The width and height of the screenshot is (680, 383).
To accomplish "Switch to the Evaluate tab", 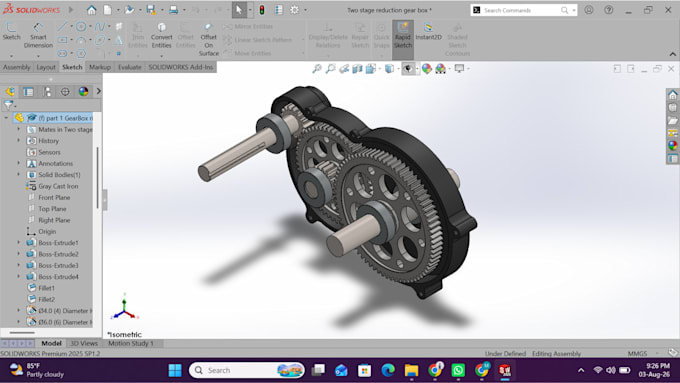I will click(x=129, y=67).
